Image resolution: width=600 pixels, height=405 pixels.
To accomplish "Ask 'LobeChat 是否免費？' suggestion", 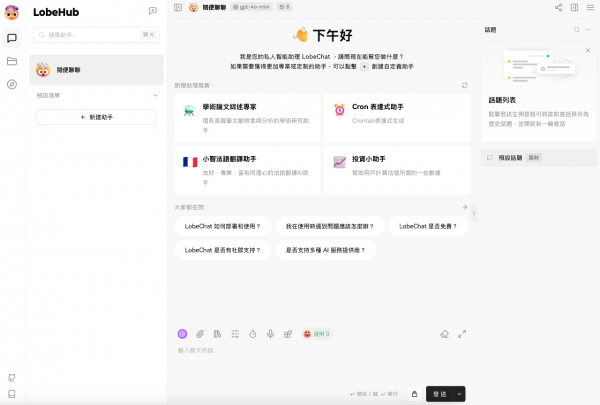I will tap(428, 226).
